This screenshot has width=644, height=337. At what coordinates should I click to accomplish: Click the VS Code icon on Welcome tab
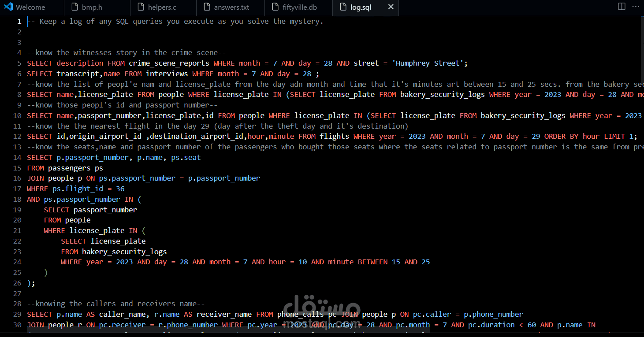(x=7, y=7)
